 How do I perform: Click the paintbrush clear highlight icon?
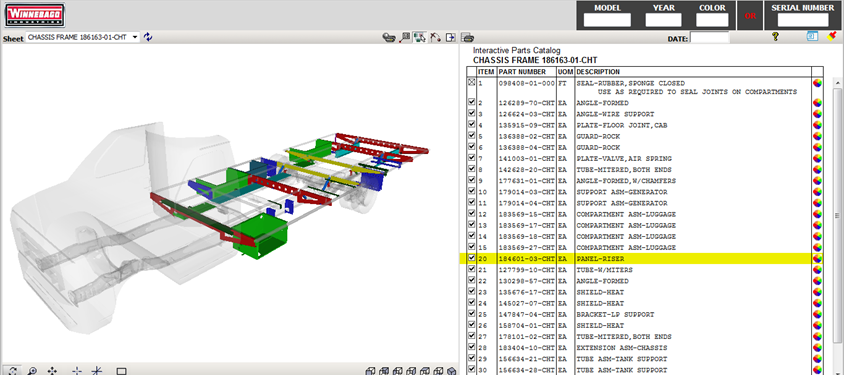pos(832,36)
